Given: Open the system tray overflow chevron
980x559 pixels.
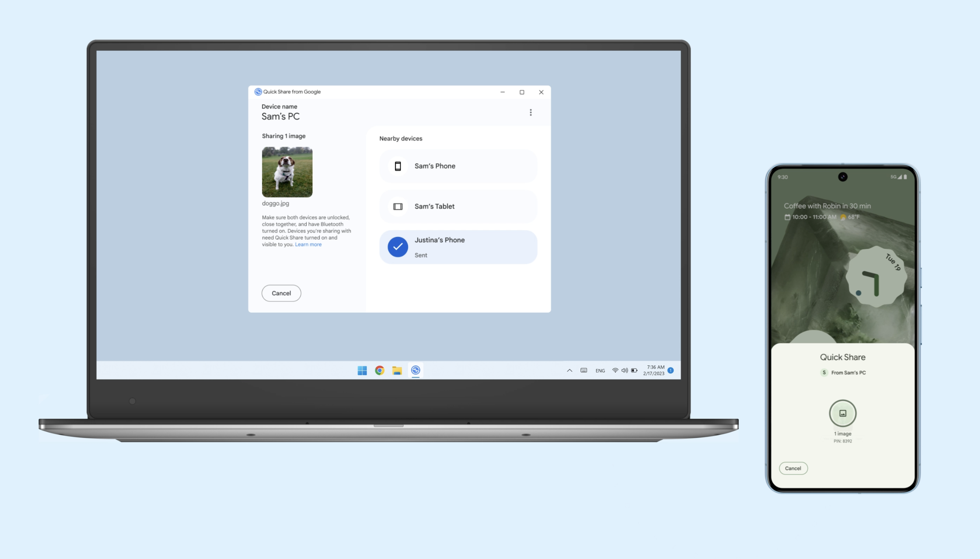Looking at the screenshot, I should coord(569,371).
